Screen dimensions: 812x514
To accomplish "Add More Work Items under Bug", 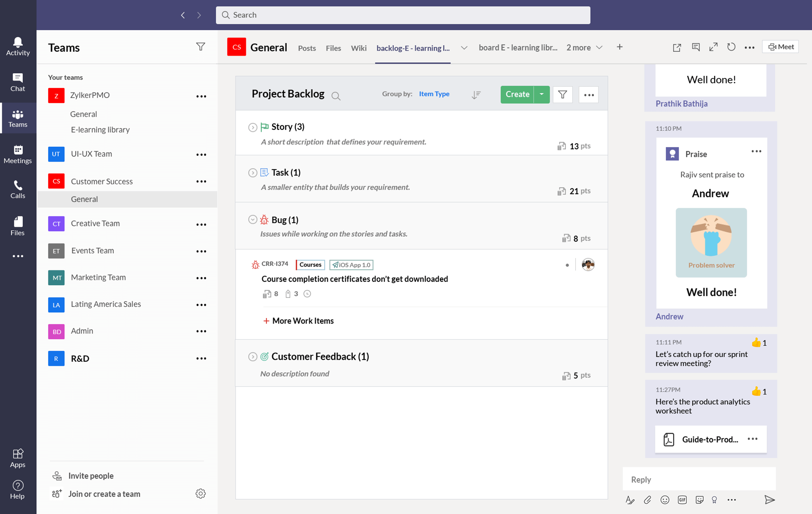I will tap(298, 321).
